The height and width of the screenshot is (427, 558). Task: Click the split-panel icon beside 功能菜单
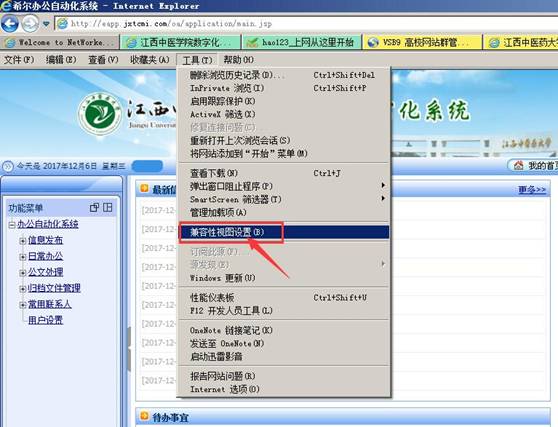point(107,207)
